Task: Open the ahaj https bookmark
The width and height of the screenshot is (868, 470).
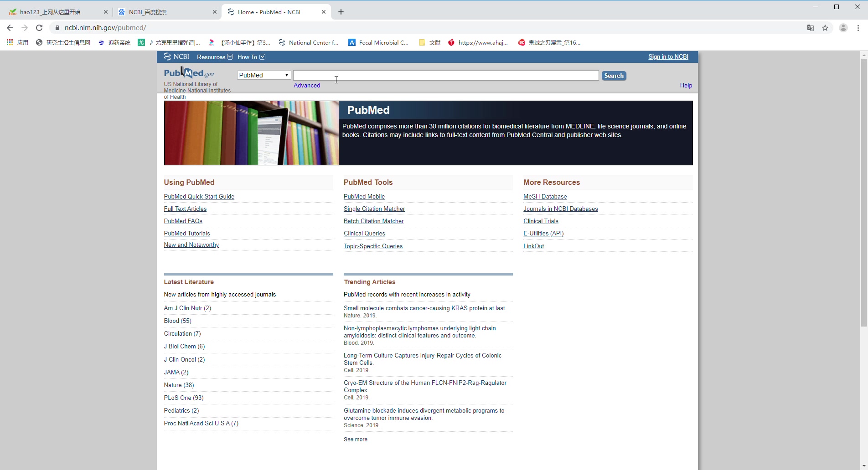Action: 478,42
